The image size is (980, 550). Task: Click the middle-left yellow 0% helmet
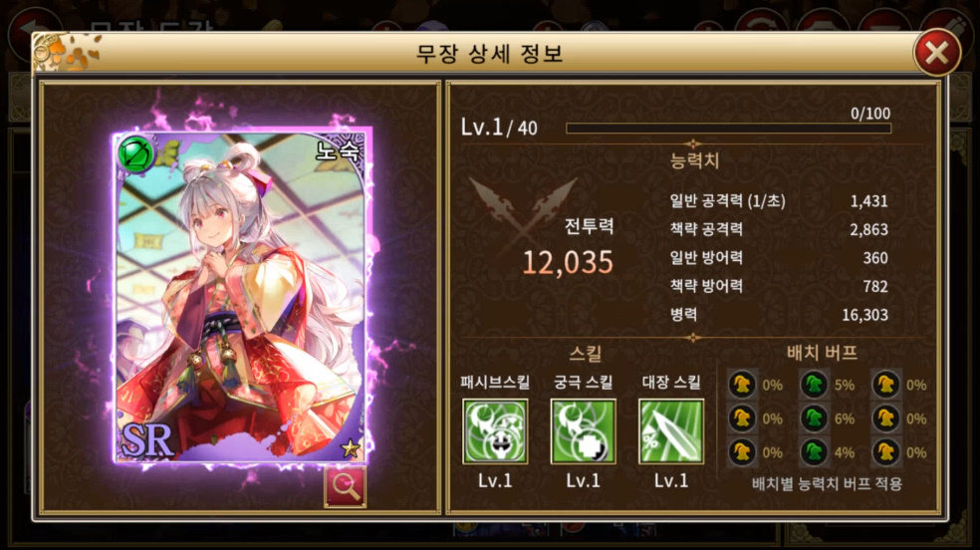pos(742,418)
